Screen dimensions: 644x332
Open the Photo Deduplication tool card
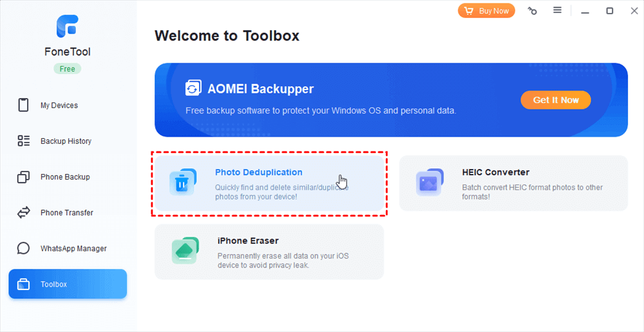pyautogui.click(x=270, y=184)
